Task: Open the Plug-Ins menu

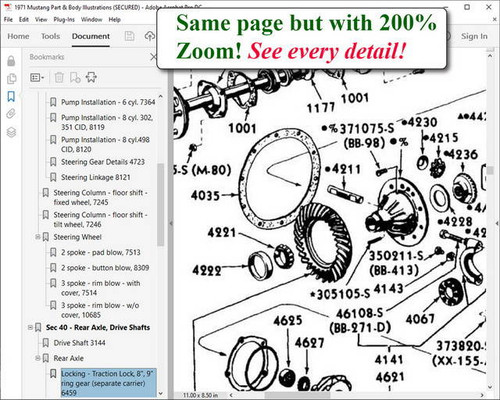Action: point(64,20)
